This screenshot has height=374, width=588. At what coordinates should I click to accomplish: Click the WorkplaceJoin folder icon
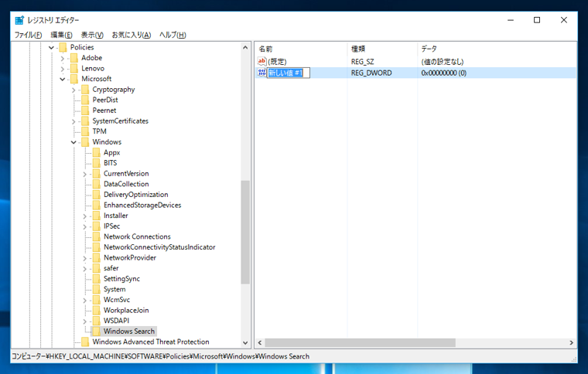coord(97,310)
